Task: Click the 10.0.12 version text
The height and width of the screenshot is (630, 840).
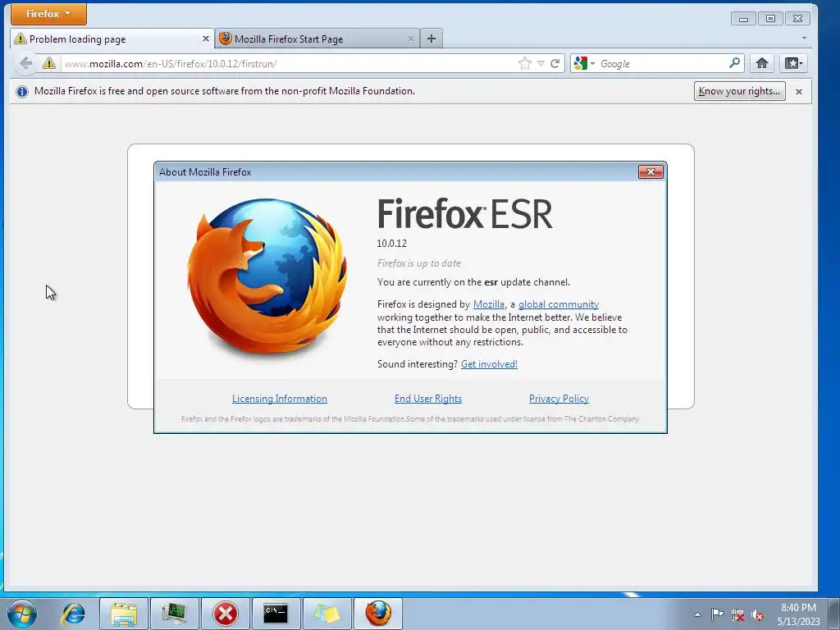Action: point(391,243)
